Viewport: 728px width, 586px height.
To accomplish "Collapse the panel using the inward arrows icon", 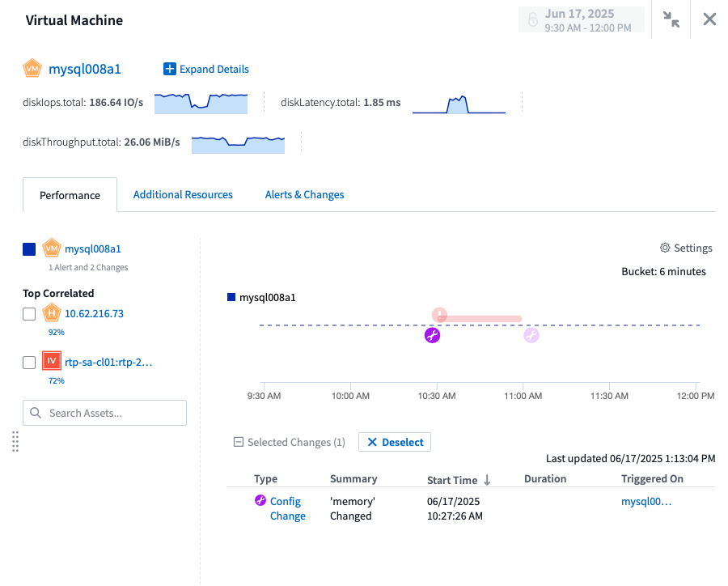I will tap(671, 19).
